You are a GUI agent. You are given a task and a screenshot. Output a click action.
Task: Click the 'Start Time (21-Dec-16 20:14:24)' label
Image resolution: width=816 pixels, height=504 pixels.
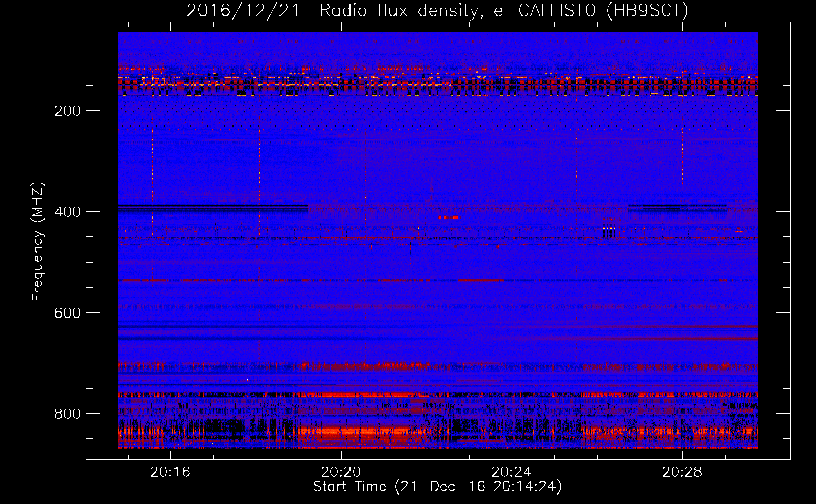click(x=437, y=487)
